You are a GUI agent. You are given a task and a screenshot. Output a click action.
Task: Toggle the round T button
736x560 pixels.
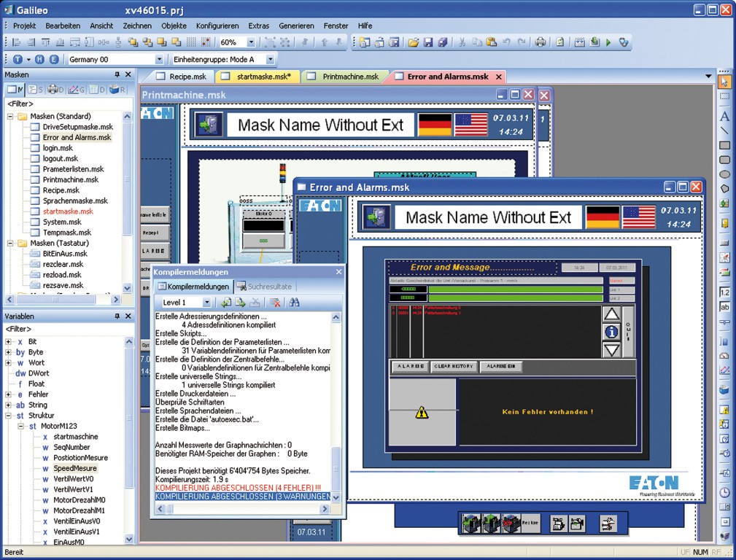(x=18, y=60)
